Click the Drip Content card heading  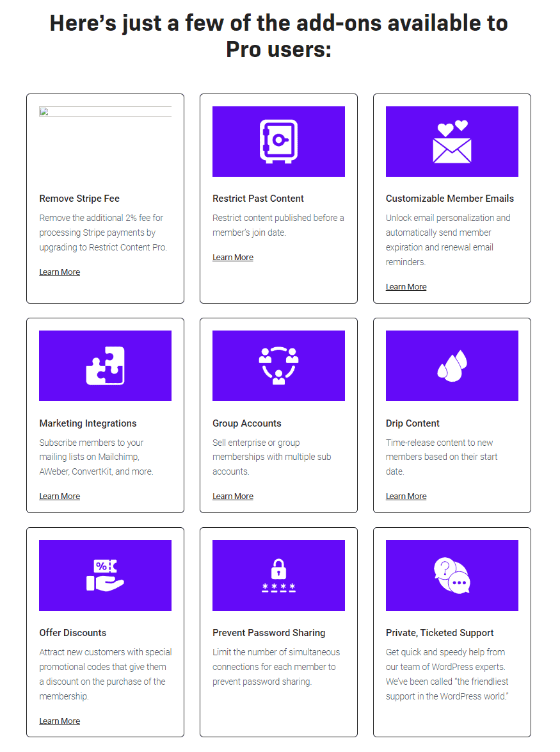(x=412, y=423)
